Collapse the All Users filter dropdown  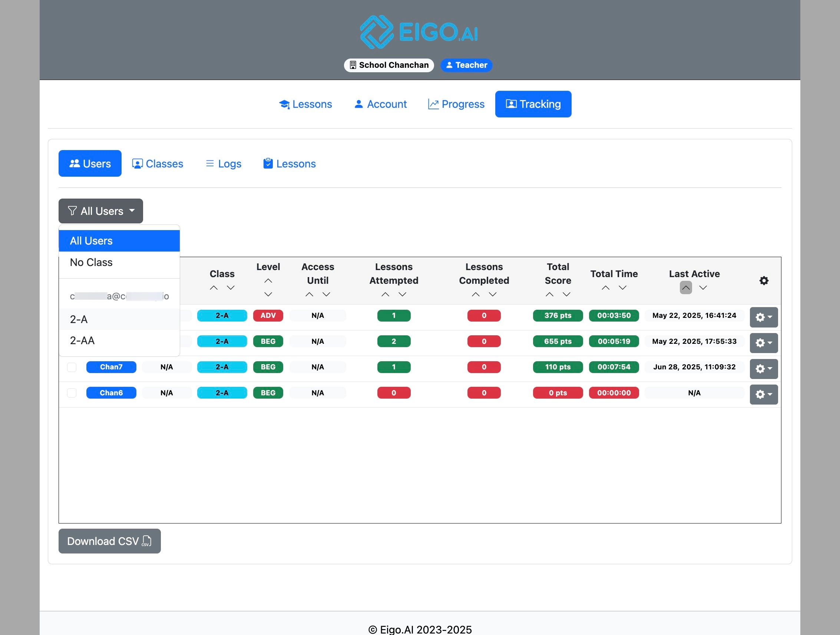(x=100, y=211)
